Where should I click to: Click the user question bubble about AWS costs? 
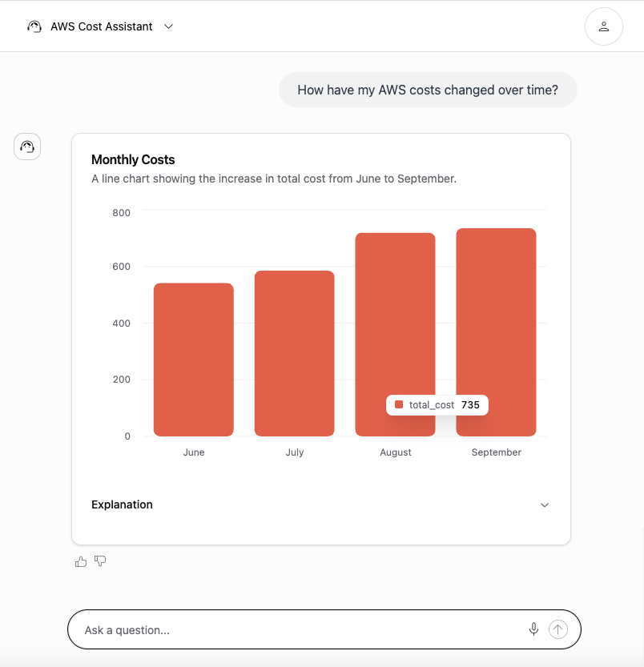click(x=427, y=90)
